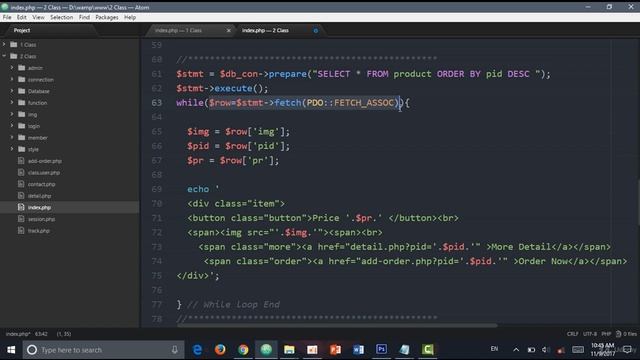640x360 pixels.
Task: Click line number 63 in the gutter
Action: 157,102
